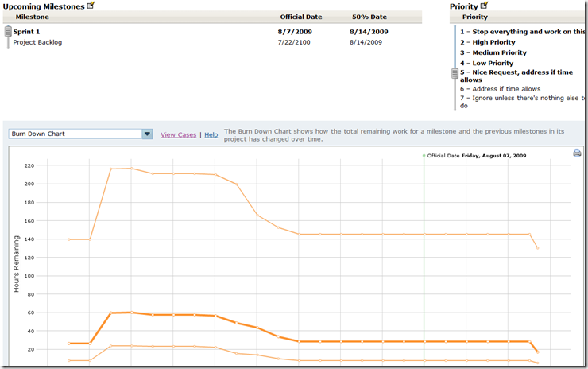This screenshot has width=588, height=369.
Task: Select 4 – Low Priority
Action: [x=487, y=64]
